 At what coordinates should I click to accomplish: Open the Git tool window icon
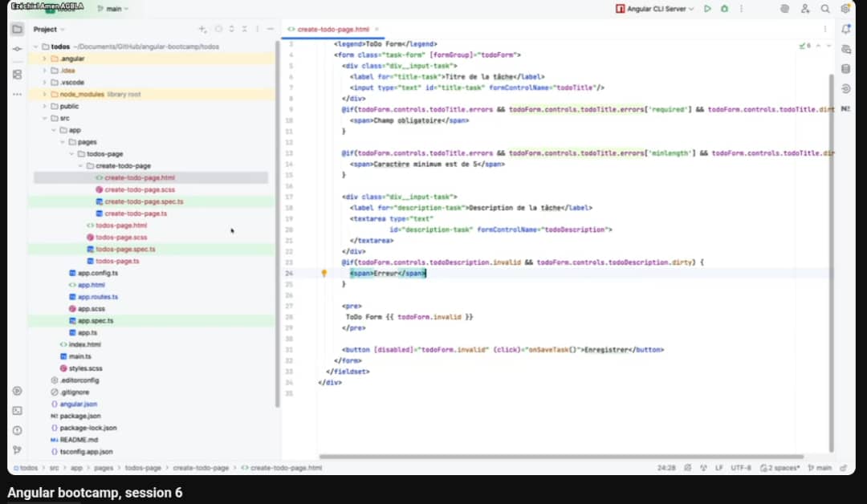point(17,450)
